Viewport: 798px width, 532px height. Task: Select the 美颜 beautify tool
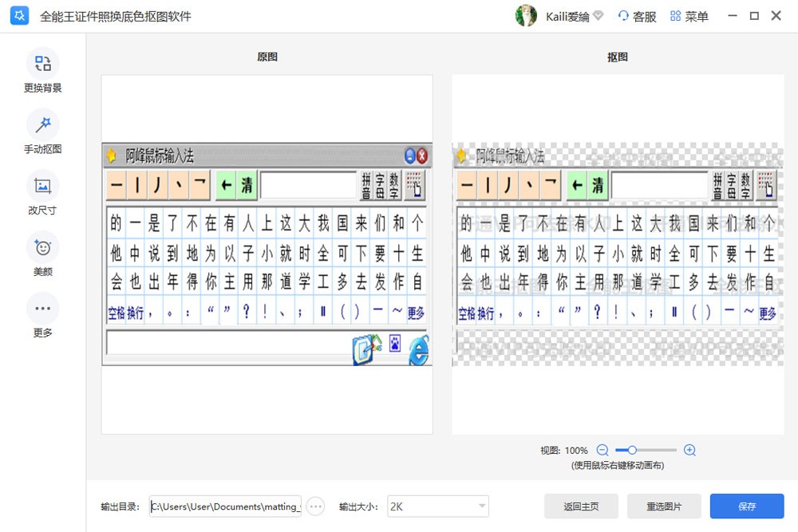42,247
